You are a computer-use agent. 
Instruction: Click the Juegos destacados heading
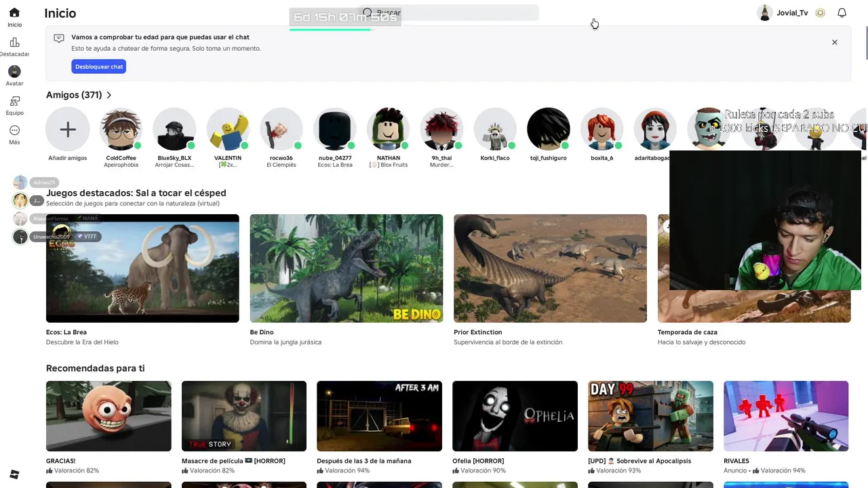[136, 193]
